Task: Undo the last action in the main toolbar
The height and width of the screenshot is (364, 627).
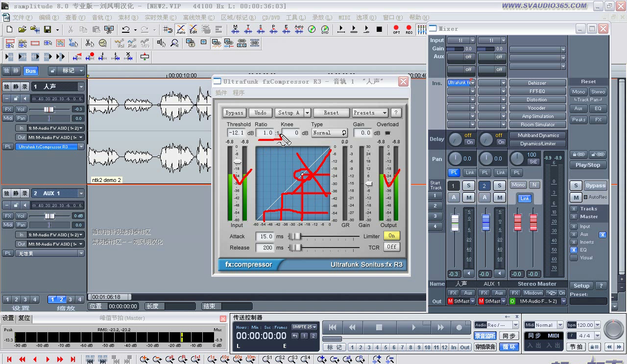Action: (126, 30)
